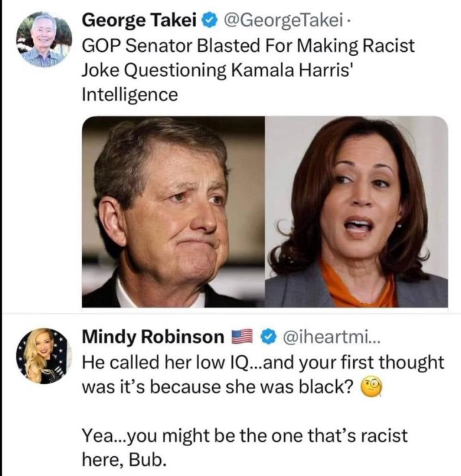Click the 'GOP Senator Blasted' headline line
This screenshot has height=476, width=461.
(248, 46)
